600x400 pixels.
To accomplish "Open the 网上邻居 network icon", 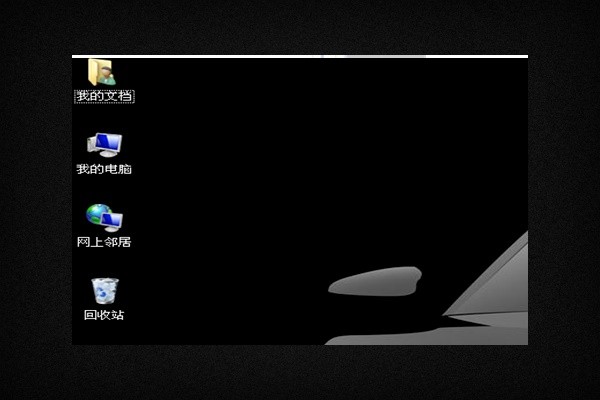I will click(104, 217).
